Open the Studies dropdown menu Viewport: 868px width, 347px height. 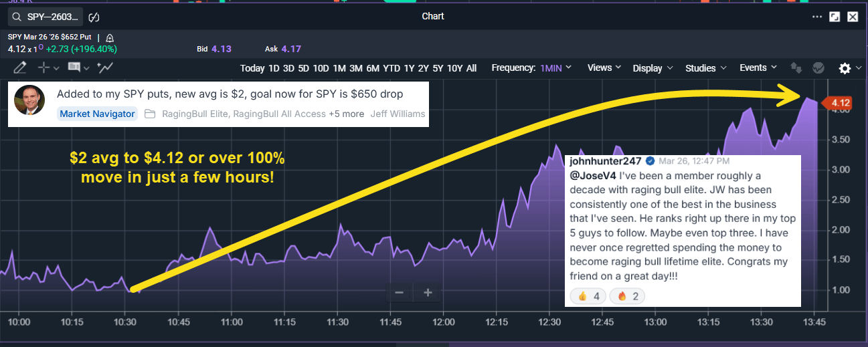(x=706, y=68)
